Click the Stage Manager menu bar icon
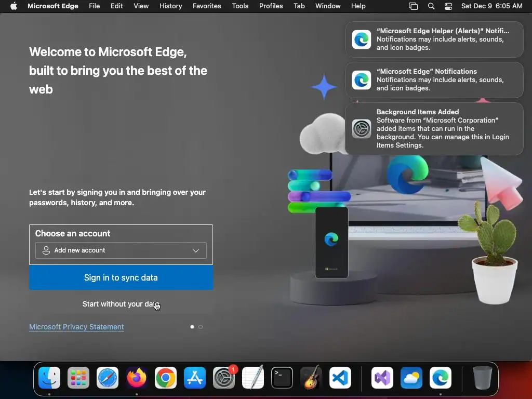This screenshot has height=399, width=532. pyautogui.click(x=413, y=6)
